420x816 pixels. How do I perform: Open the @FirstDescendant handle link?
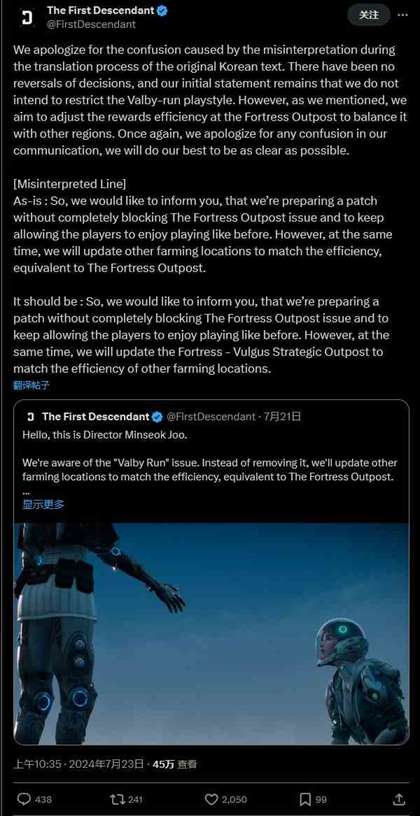tap(91, 24)
